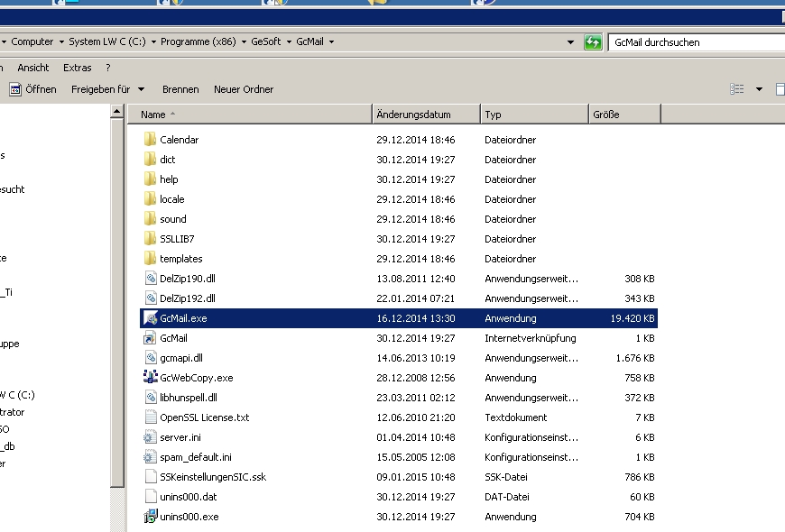Expand the GeSoft breadcrumb arrow
This screenshot has height=532, width=785.
point(289,41)
